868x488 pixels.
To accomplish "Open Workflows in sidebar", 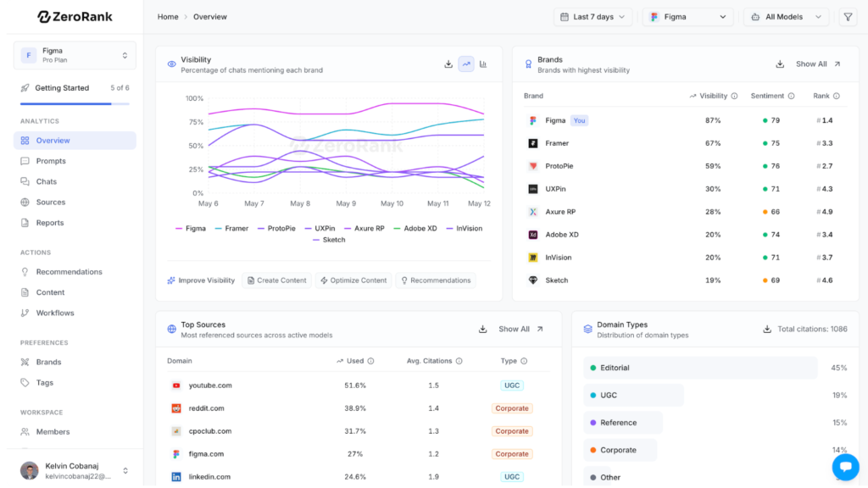I will click(x=75, y=313).
